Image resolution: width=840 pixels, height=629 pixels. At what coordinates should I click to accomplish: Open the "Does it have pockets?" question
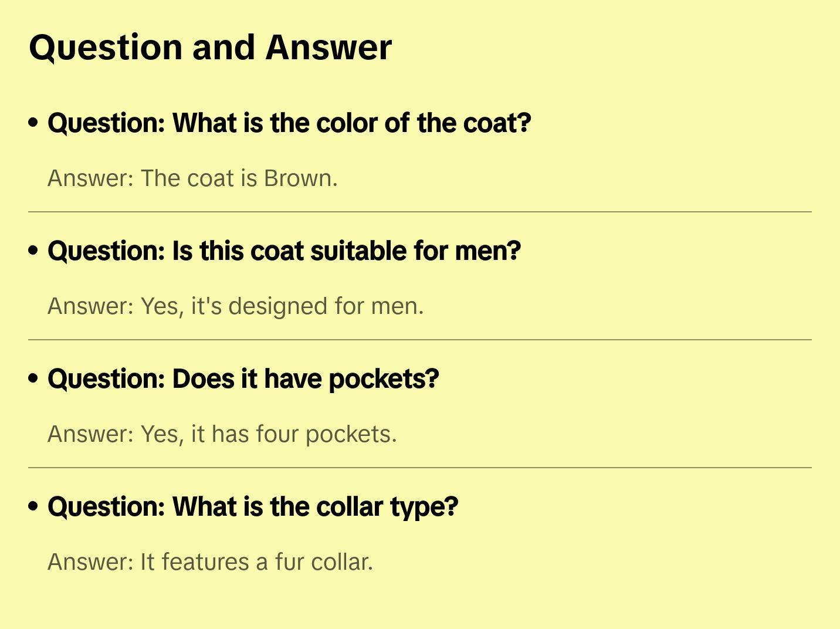[x=243, y=379]
